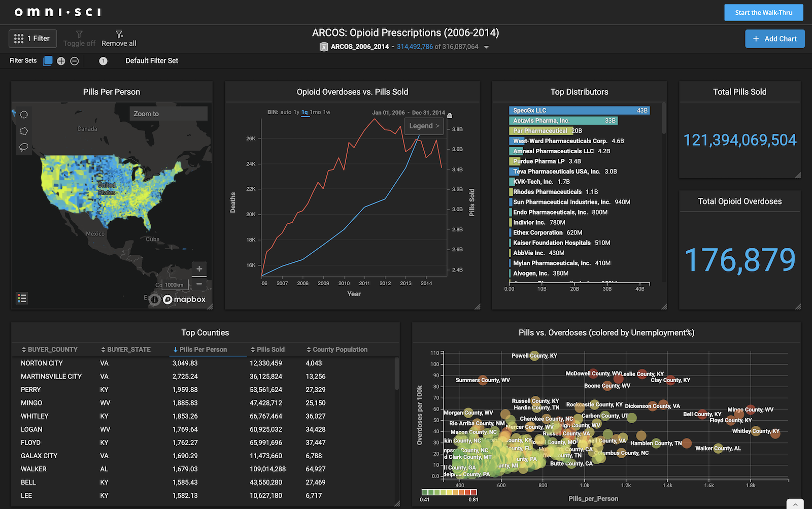Set BIN to 1w
This screenshot has width=812, height=509.
327,112
